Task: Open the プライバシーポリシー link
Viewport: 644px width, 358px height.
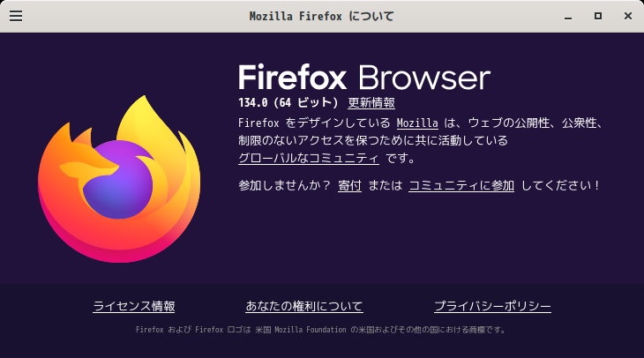Action: [492, 306]
